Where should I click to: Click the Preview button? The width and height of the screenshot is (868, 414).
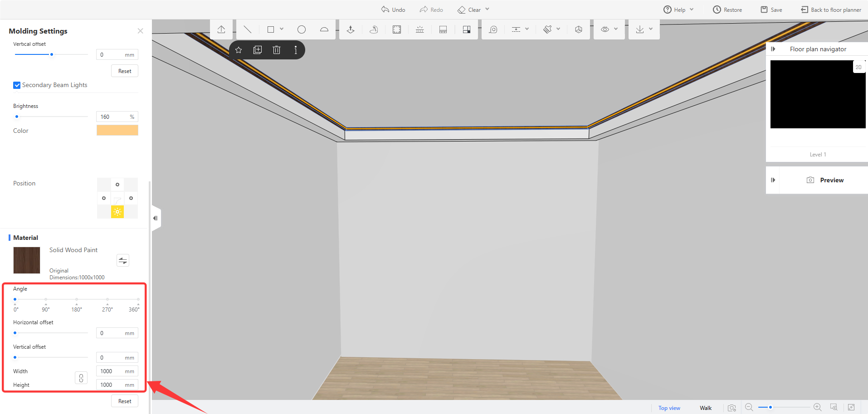coord(825,180)
